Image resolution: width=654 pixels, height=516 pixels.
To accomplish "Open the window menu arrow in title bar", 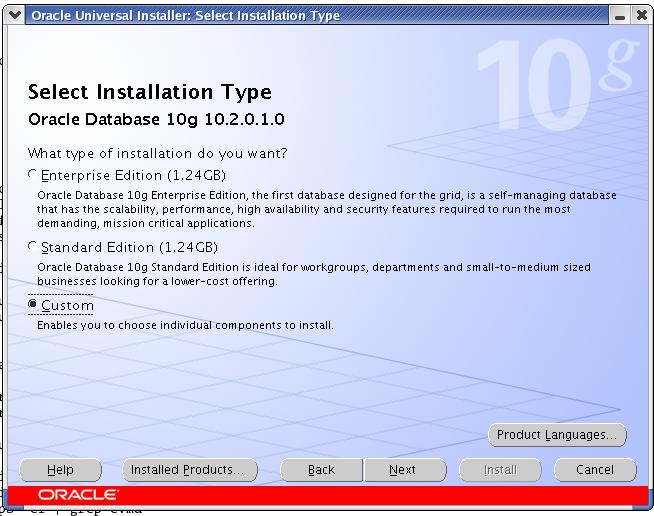I will coord(14,15).
